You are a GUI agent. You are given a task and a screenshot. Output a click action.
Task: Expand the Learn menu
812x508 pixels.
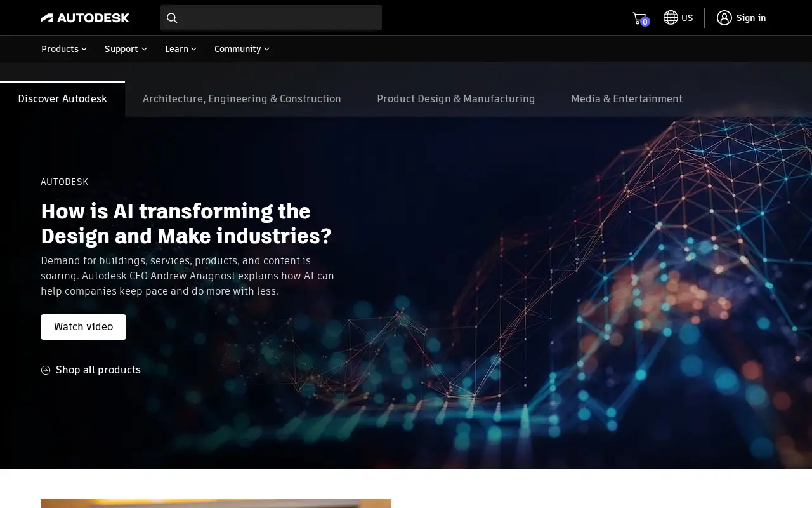coord(181,49)
